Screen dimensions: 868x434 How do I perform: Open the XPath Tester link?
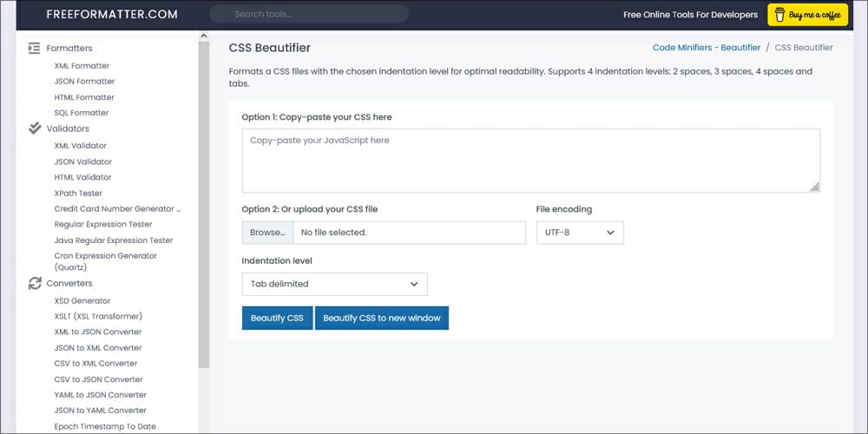point(78,194)
